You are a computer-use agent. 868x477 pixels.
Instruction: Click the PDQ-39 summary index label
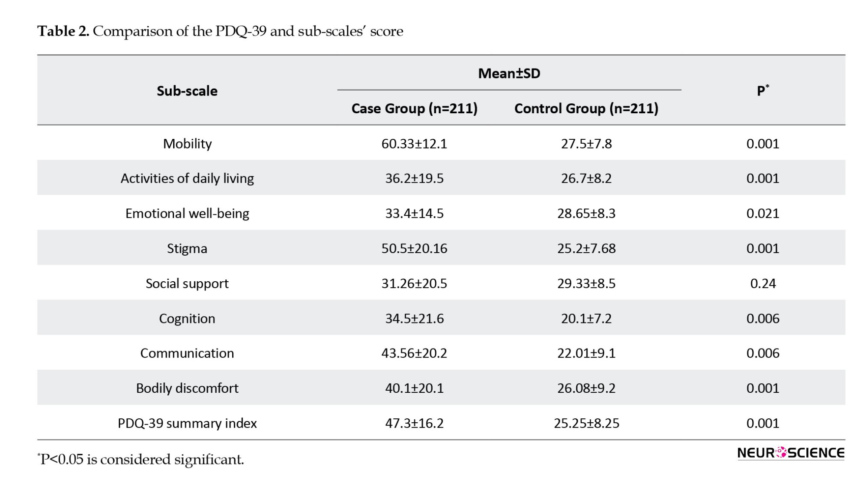[187, 423]
